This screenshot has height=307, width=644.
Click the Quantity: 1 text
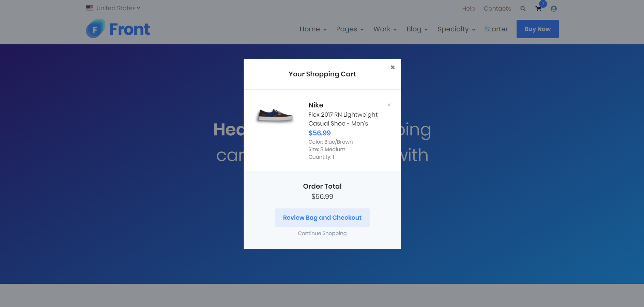tap(321, 157)
